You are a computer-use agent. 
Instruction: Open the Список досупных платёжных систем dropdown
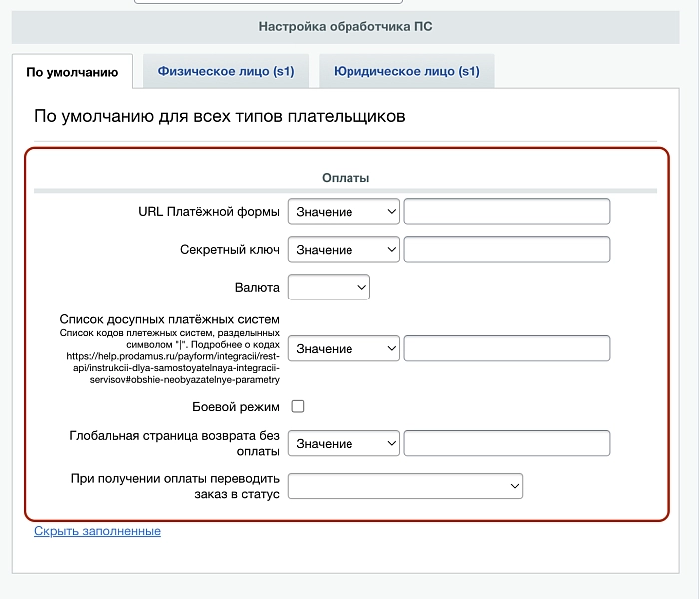344,348
